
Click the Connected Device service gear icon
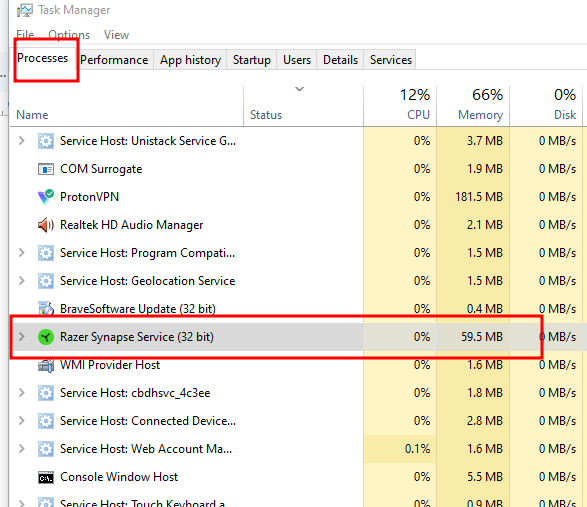coord(46,421)
